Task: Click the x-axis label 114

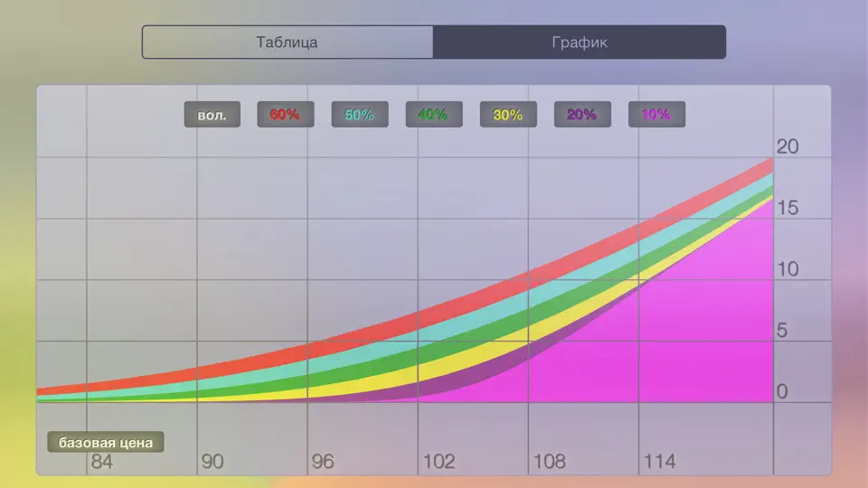Action: pos(660,462)
